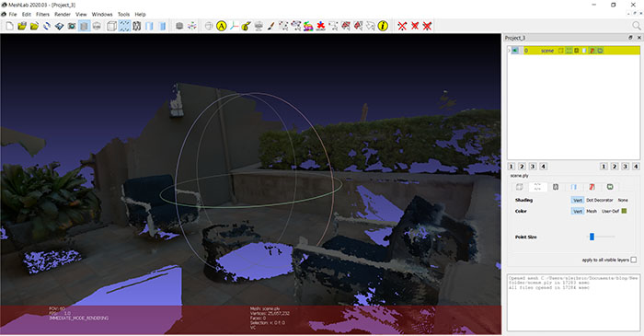Open the Import Mesh toolbar icon

(34, 26)
